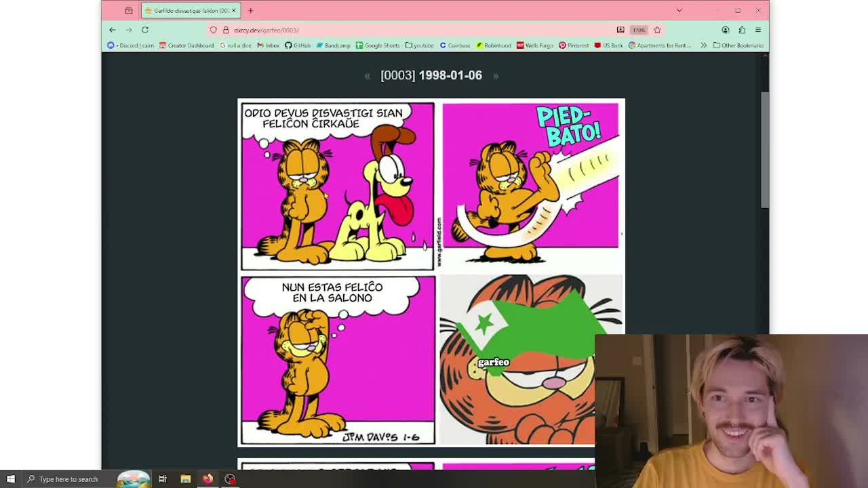Click the reader view icon
Screen dimensions: 868x488
(x=620, y=30)
